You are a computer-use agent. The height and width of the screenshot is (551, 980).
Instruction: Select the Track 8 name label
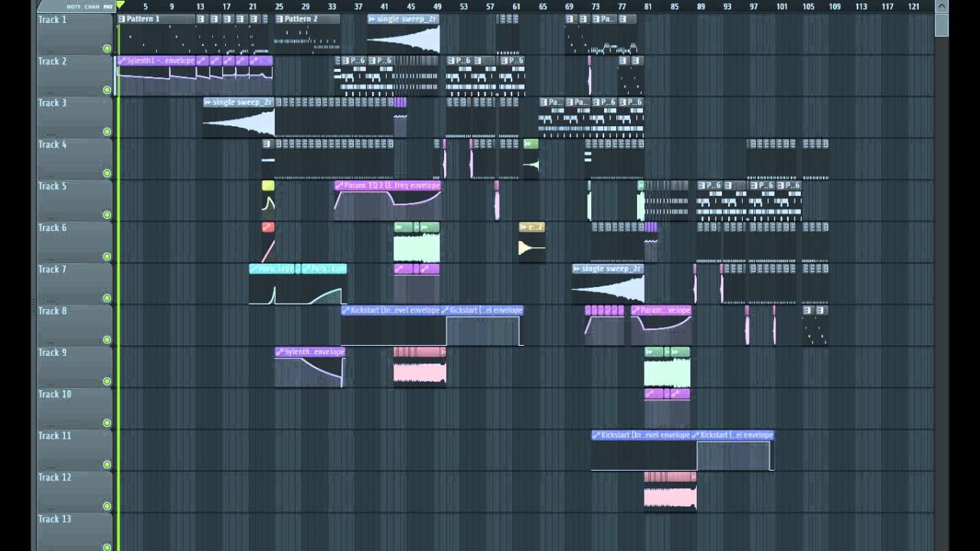(52, 311)
